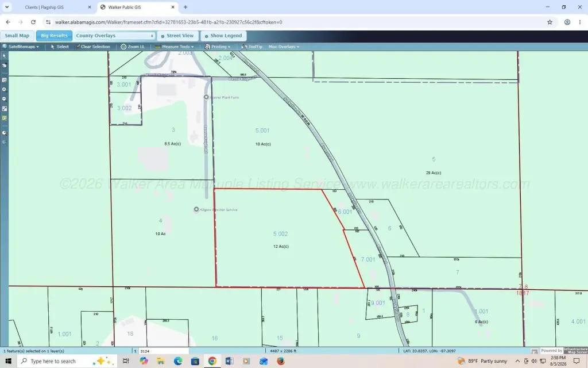Reload the current page
The width and height of the screenshot is (588, 368).
coord(33,22)
